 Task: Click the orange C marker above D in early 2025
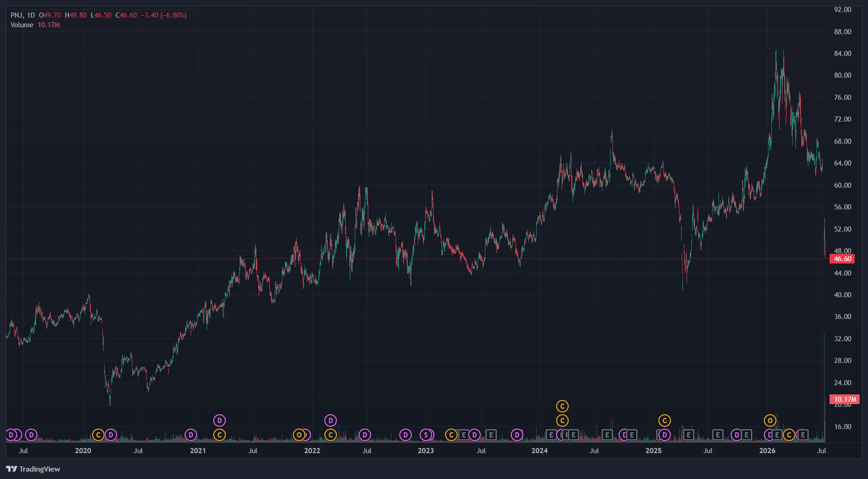pos(664,421)
